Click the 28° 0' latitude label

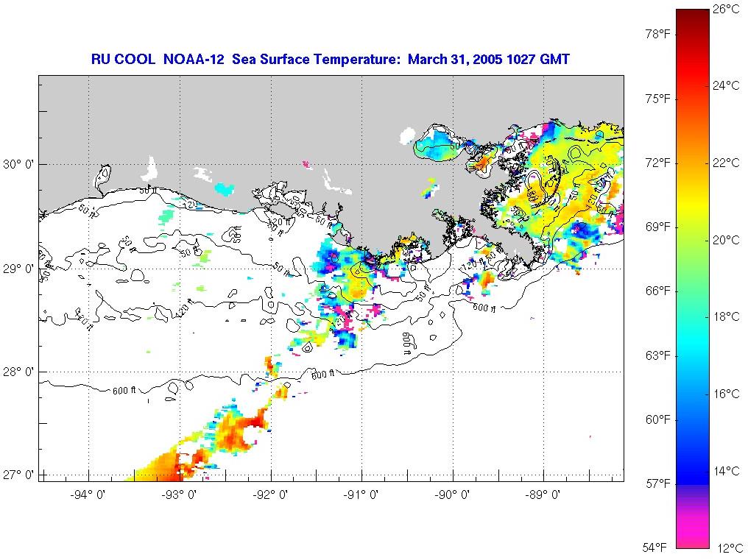(18, 372)
